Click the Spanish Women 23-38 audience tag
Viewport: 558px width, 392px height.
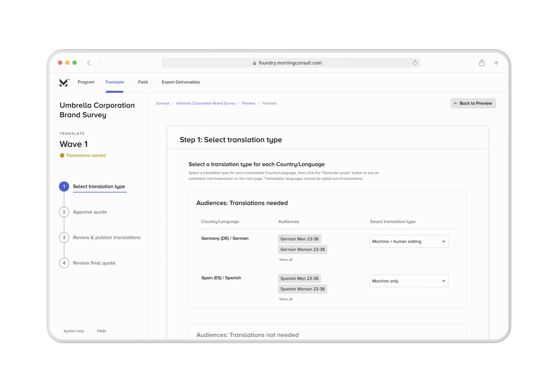(303, 289)
